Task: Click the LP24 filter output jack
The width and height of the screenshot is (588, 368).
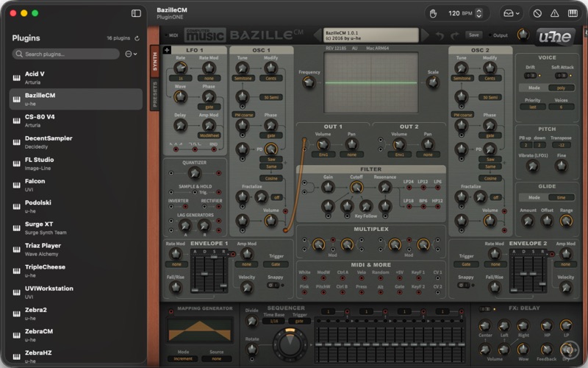Action: 409,188
